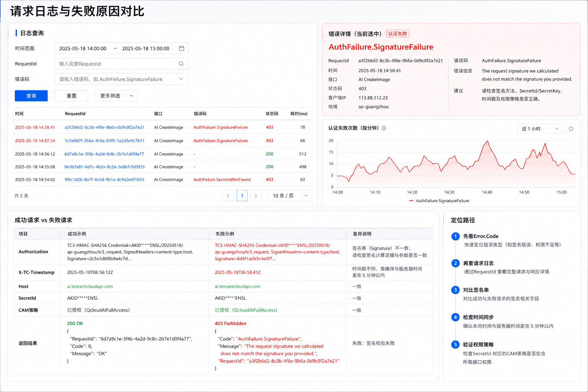Set the start time 2025-05-18 14:00:00
This screenshot has height=392, width=588.
click(83, 49)
